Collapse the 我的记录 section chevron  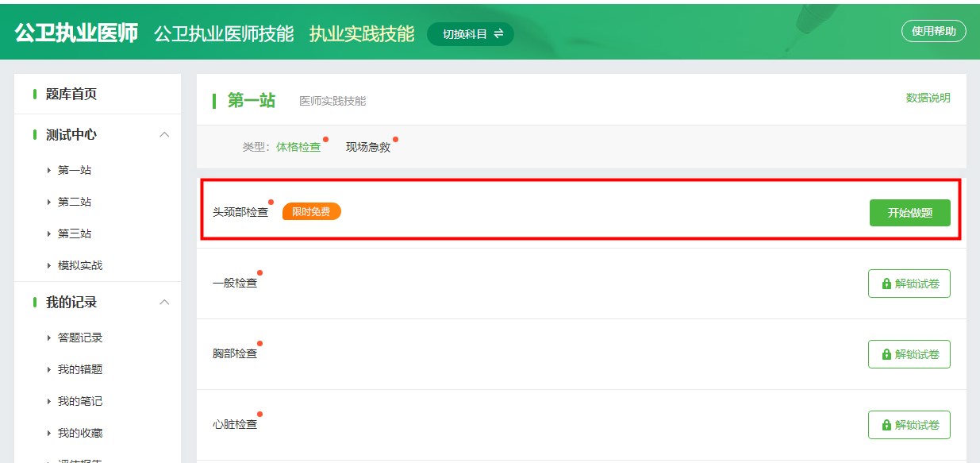(164, 302)
